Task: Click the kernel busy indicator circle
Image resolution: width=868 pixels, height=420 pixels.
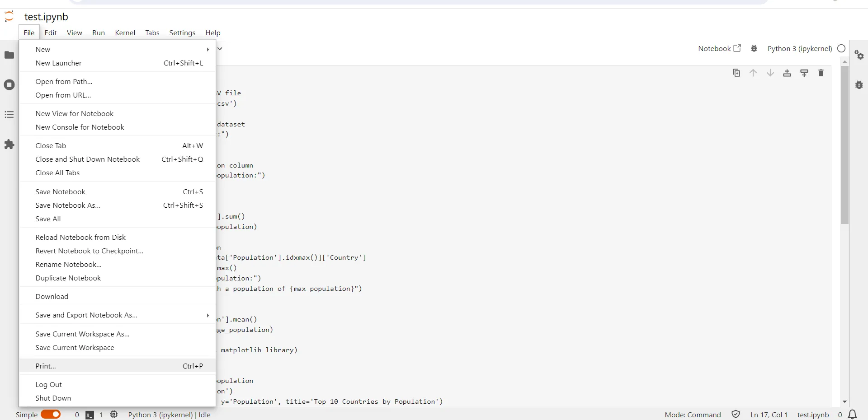Action: 842,48
